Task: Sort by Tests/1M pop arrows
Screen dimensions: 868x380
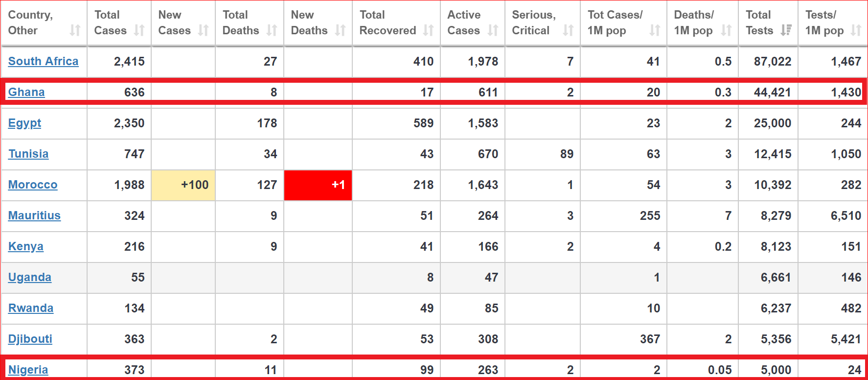Action: [x=856, y=30]
